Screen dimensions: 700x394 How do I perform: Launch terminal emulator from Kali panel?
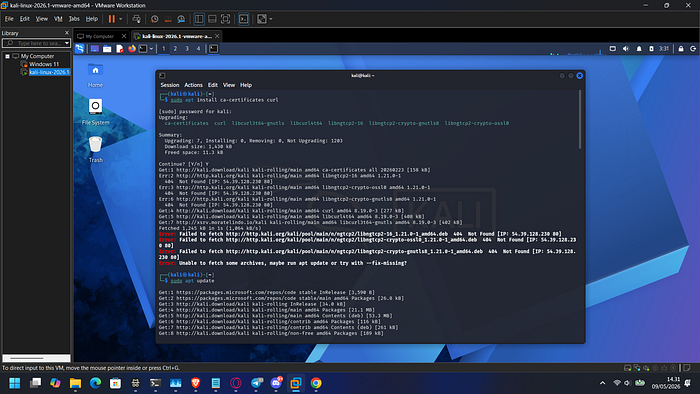coord(143,49)
